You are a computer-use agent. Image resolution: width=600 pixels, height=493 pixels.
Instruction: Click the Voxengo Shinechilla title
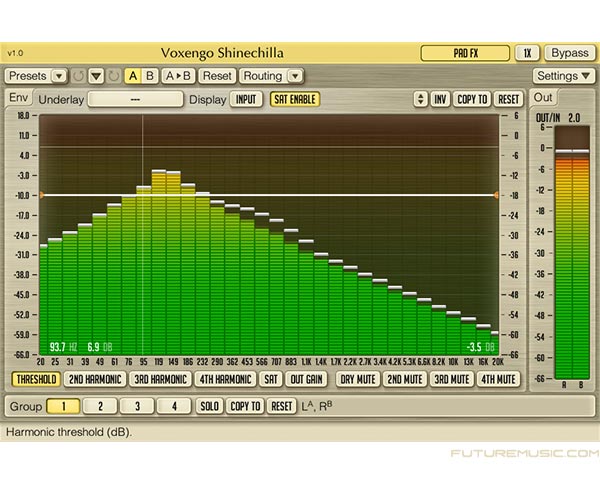222,53
